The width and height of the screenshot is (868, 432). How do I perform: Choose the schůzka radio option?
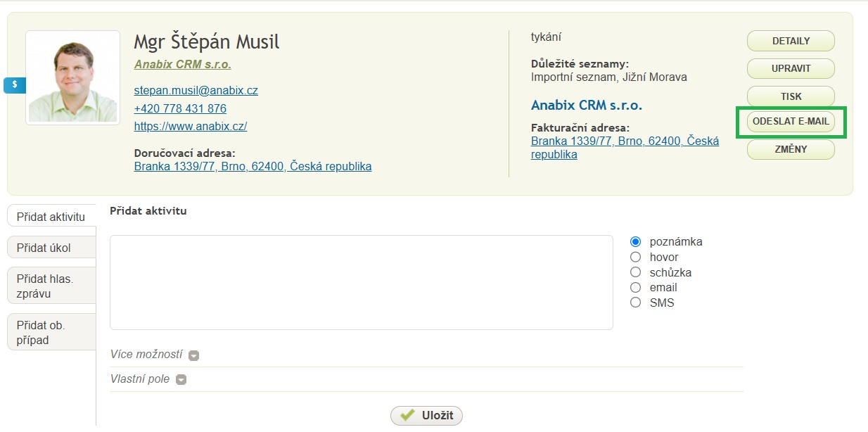636,272
